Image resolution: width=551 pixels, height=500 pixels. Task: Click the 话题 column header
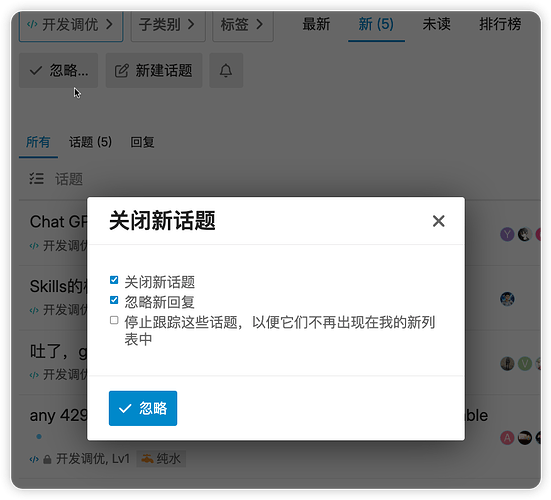click(69, 179)
